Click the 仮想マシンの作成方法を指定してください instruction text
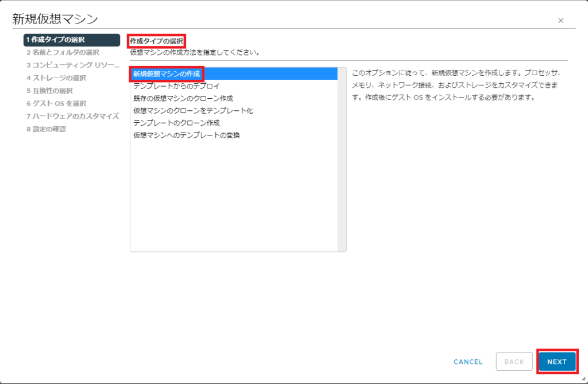Viewport: 588px width, 384px height. coord(195,52)
